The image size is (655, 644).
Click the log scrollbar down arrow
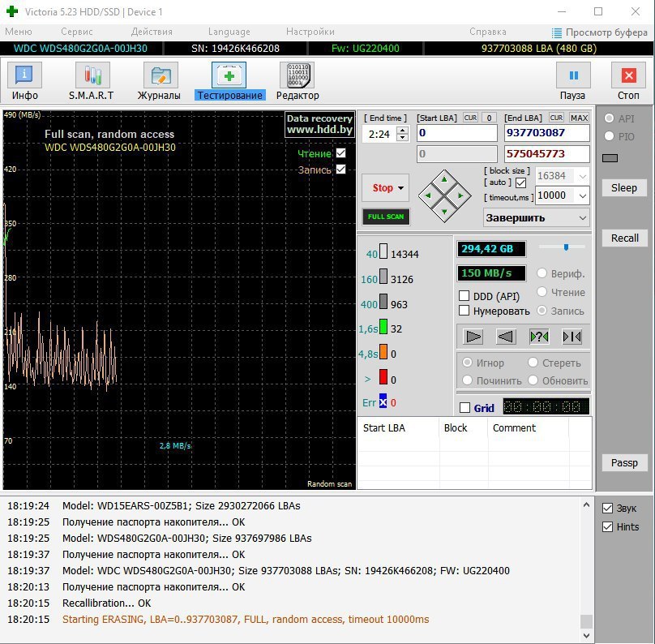tap(586, 635)
